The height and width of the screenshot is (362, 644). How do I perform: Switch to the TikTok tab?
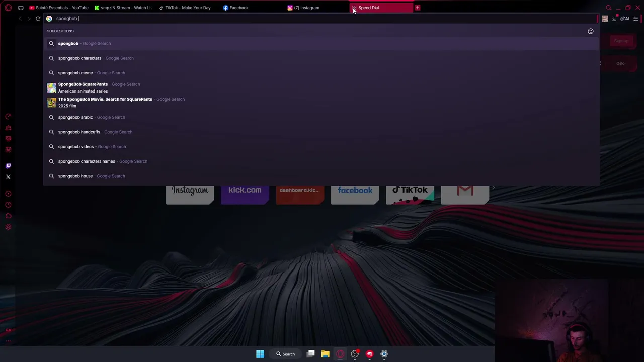coord(188,8)
